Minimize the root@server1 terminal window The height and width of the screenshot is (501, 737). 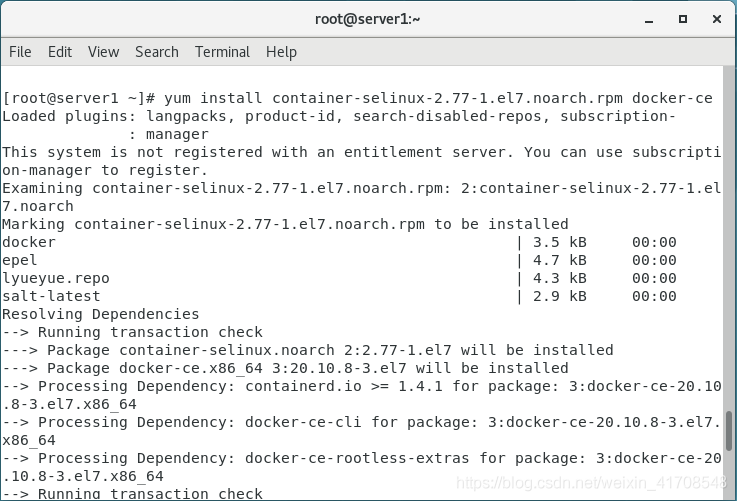[x=649, y=20]
